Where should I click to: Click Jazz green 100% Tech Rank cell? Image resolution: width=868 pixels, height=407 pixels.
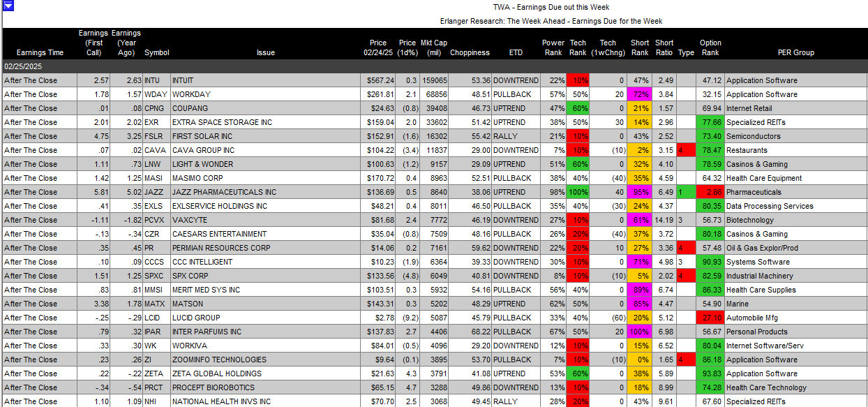coord(578,192)
